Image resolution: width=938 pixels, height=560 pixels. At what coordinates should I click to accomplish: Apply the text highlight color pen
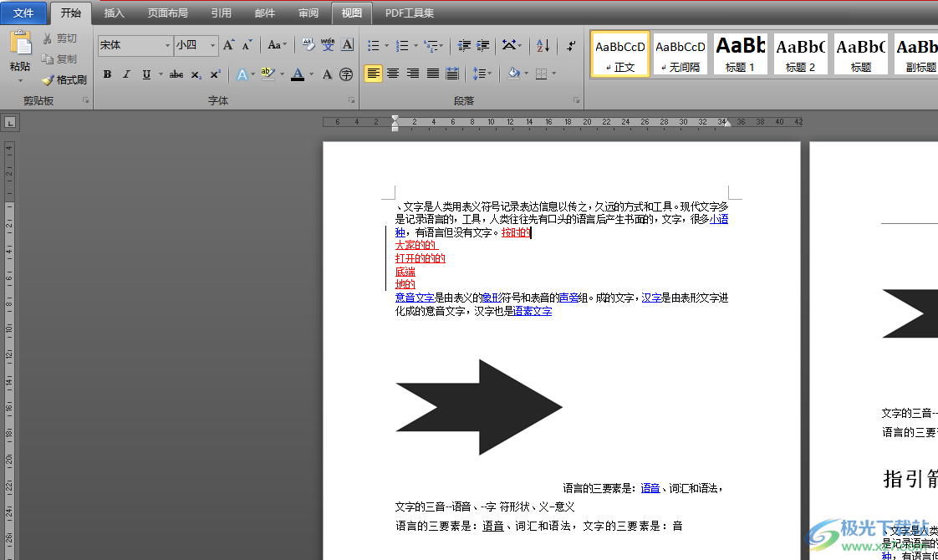coord(268,74)
